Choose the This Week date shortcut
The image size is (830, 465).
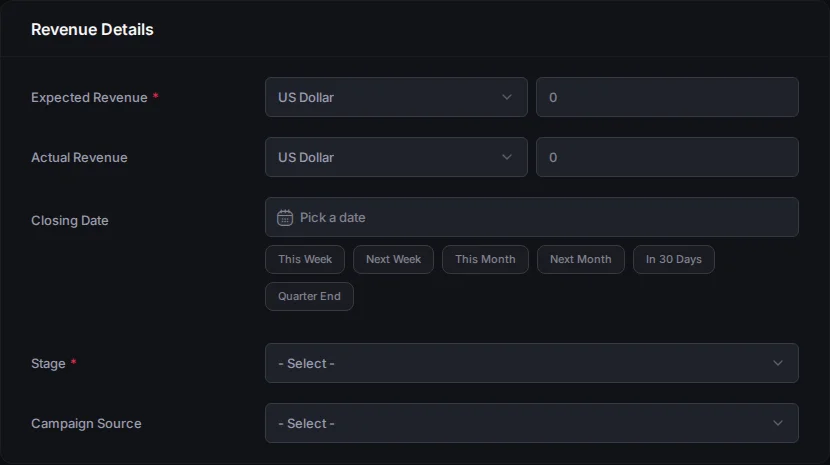pos(305,260)
